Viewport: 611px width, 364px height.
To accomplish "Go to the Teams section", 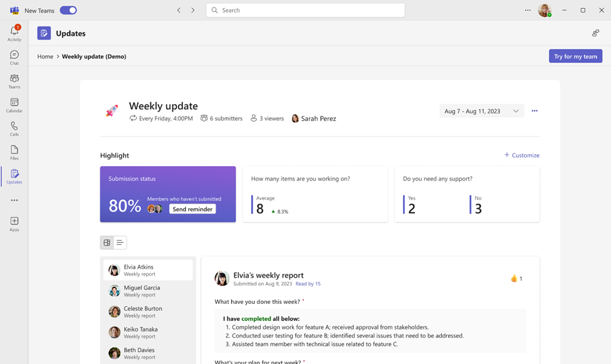I will 14,81.
